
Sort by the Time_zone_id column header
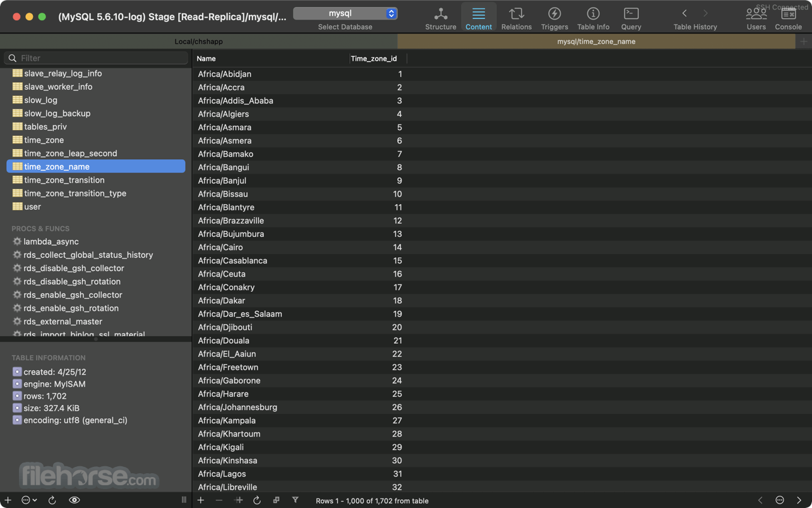click(x=378, y=58)
